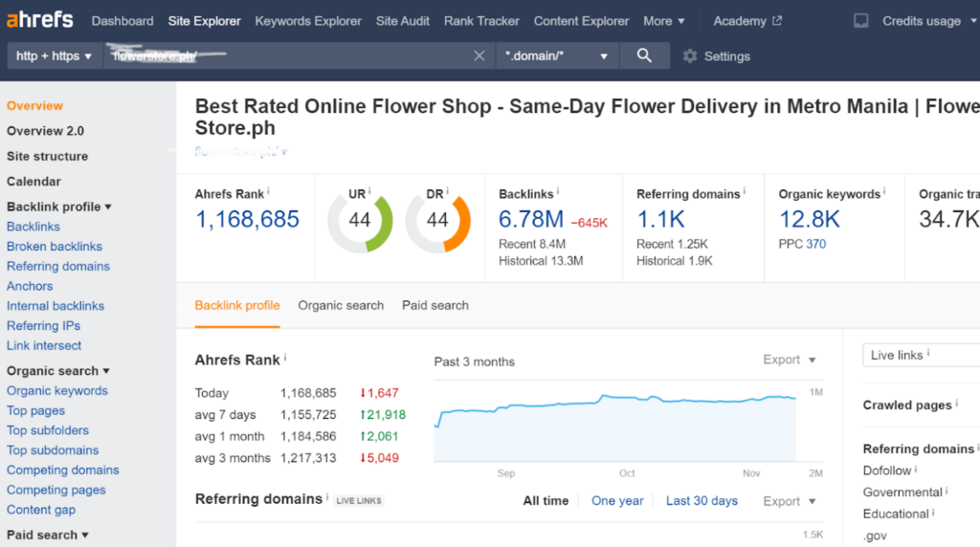This screenshot has height=547, width=980.
Task: Click info icon beside Dofollow
Action: pos(916,469)
